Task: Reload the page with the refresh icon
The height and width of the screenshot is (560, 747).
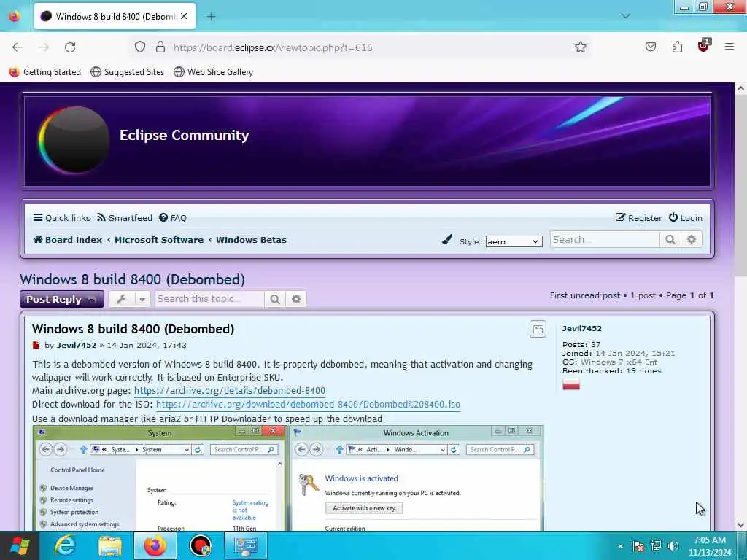Action: 70,47
